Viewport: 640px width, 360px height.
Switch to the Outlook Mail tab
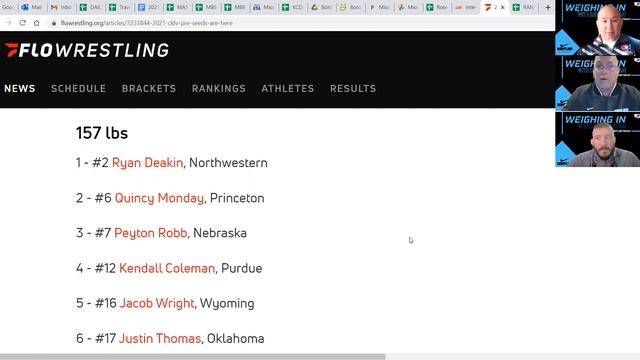pos(32,7)
